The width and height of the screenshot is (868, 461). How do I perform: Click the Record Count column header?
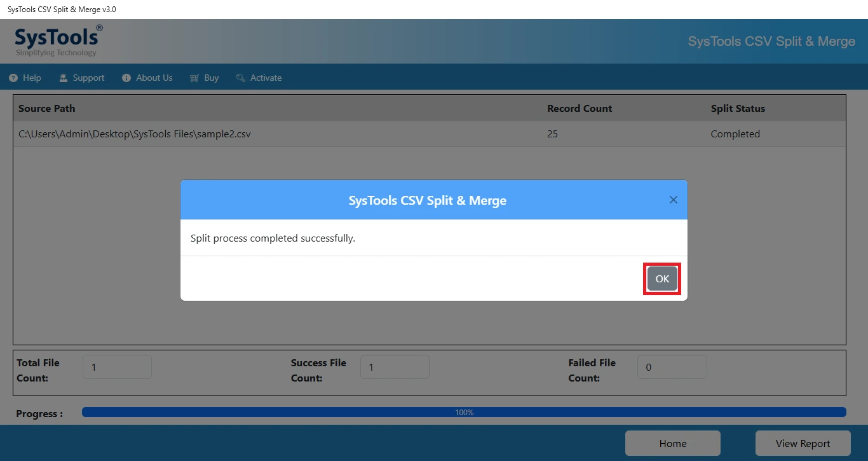point(580,108)
